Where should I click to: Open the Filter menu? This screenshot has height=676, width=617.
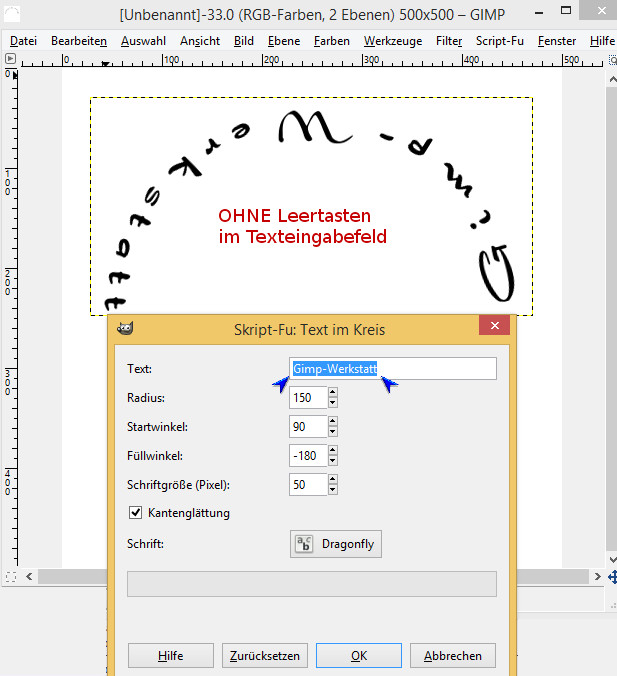(449, 41)
